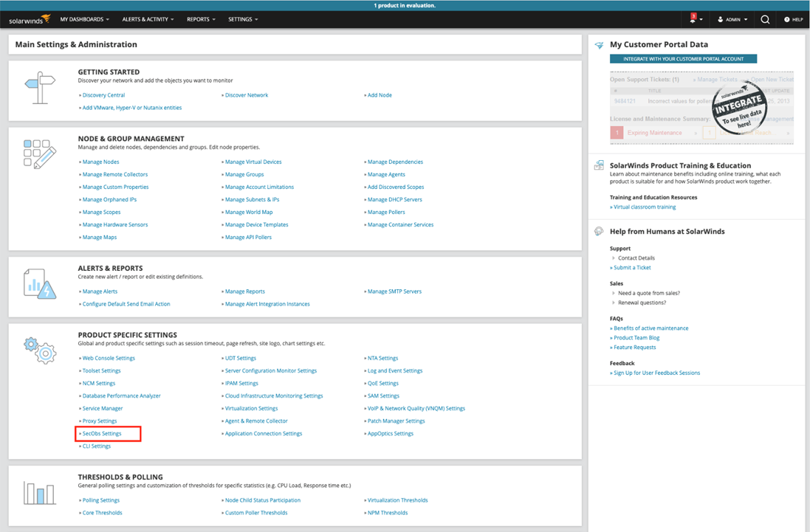Open the Help question mark icon
Screen dimensions: 810x532
(x=787, y=20)
